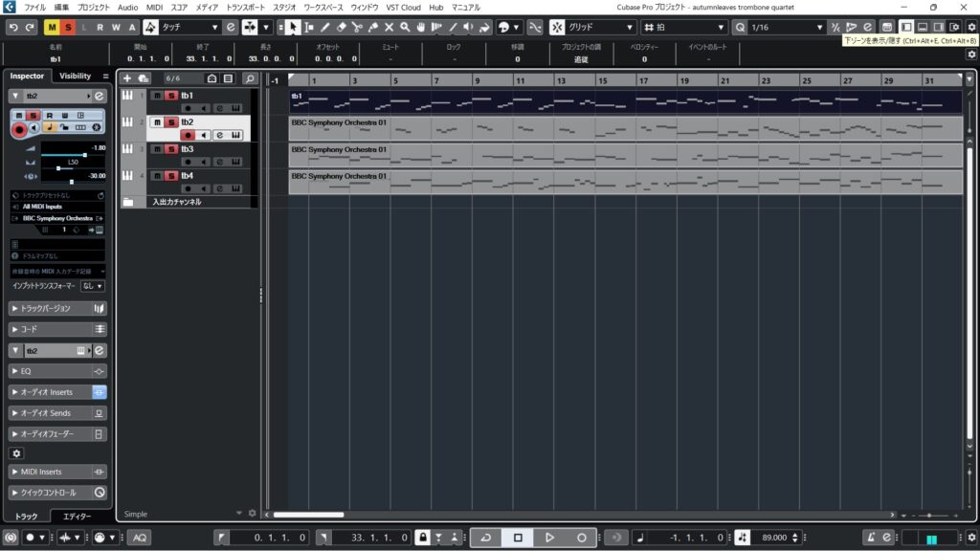
Task: Disable record enable on tb2 track
Action: [188, 135]
